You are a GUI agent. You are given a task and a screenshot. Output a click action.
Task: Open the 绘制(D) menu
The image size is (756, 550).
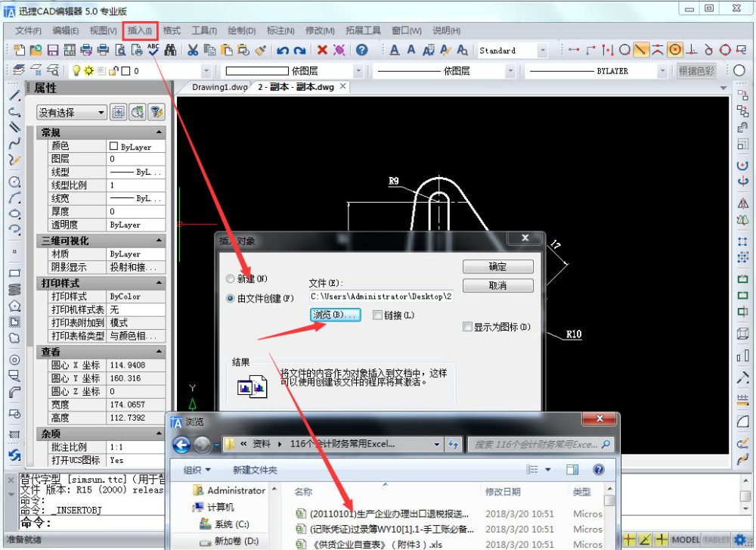242,30
